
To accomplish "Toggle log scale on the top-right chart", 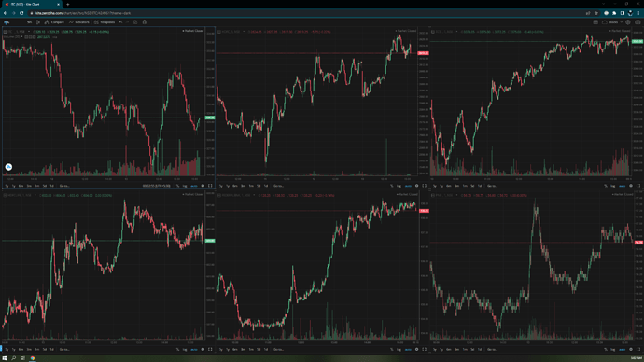I will click(613, 186).
